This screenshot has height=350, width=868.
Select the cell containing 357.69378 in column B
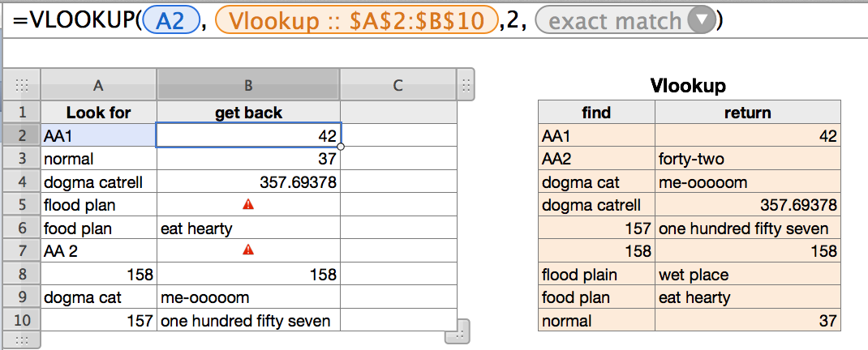(x=248, y=182)
